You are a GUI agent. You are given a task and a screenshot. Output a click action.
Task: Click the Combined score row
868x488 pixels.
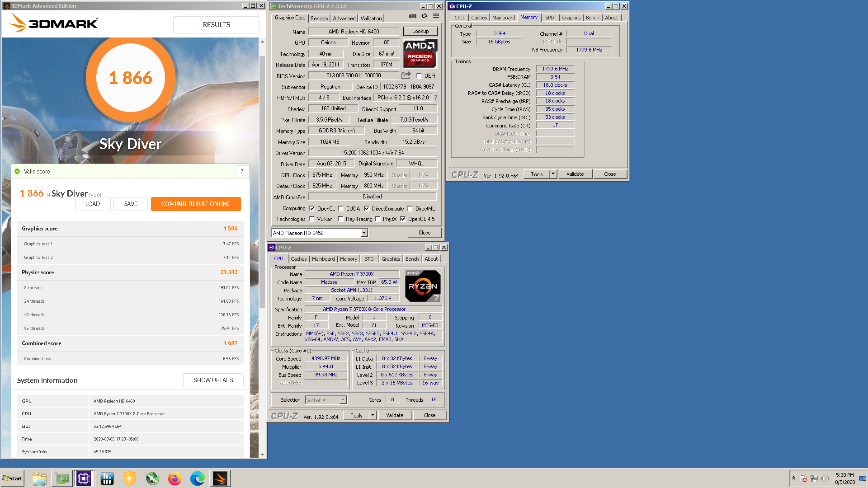tap(130, 343)
